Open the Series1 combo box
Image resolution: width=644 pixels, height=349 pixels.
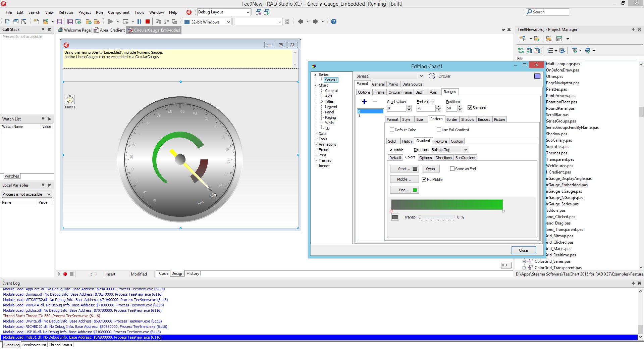point(421,76)
